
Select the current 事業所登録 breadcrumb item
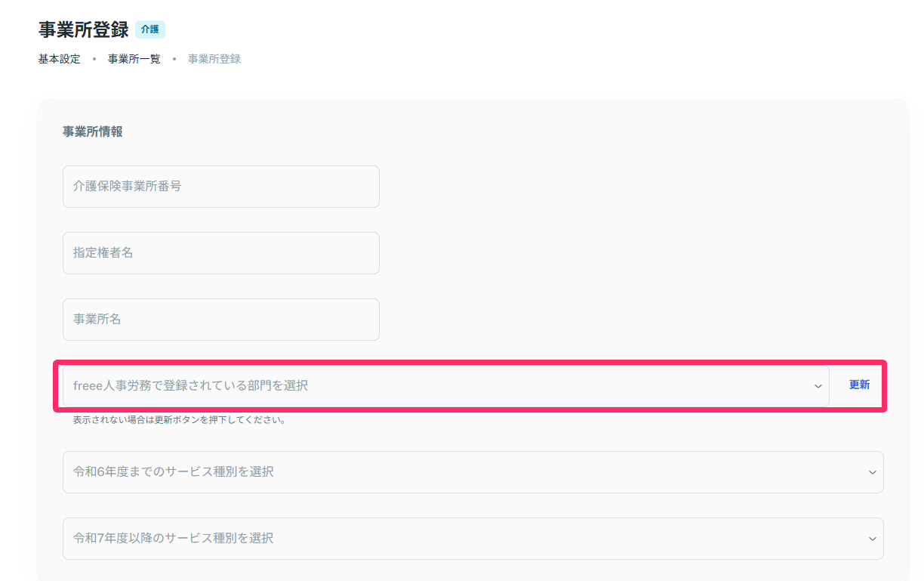point(214,59)
